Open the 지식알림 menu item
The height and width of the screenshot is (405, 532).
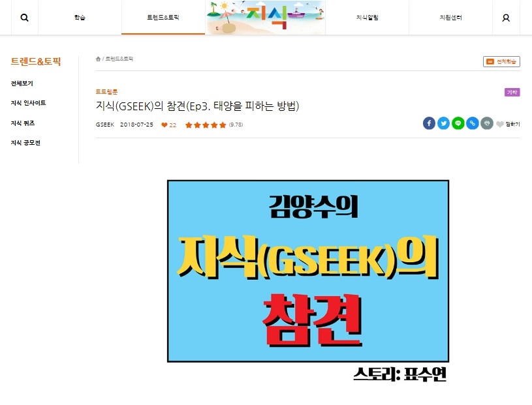(367, 18)
